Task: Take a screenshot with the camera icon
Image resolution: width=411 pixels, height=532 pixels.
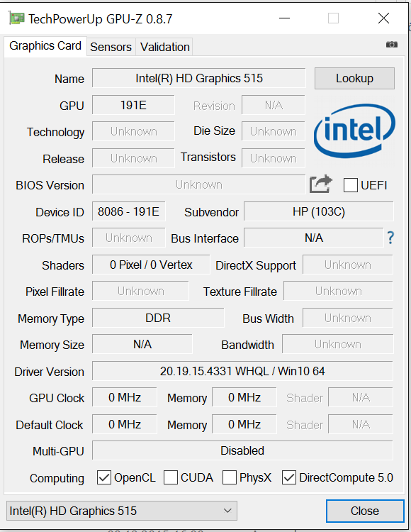Action: click(x=392, y=45)
